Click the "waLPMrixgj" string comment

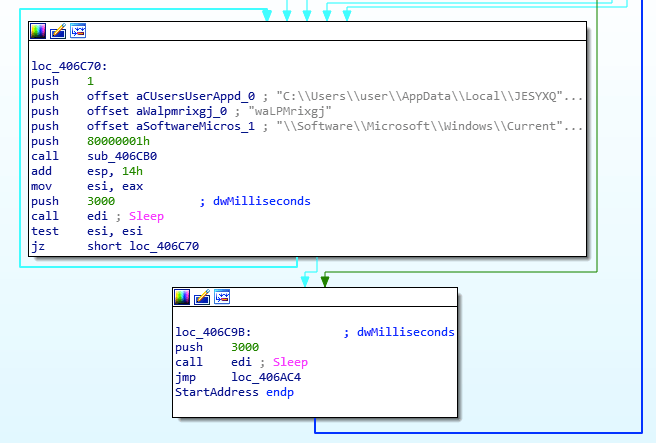290,111
